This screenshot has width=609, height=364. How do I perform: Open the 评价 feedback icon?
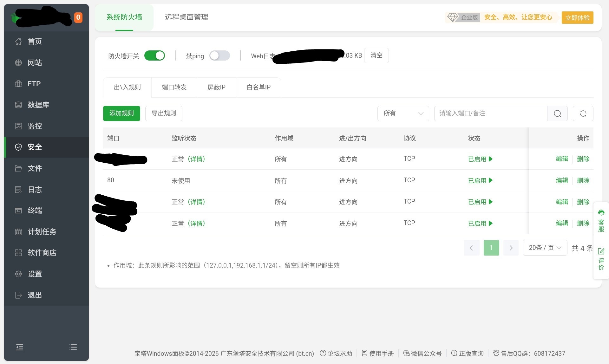coord(601,259)
